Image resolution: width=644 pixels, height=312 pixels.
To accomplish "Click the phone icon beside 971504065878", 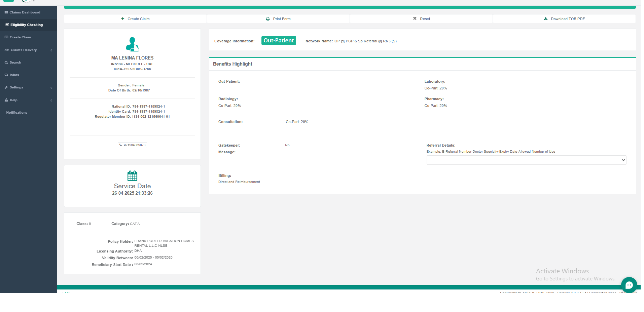I will 121,145.
